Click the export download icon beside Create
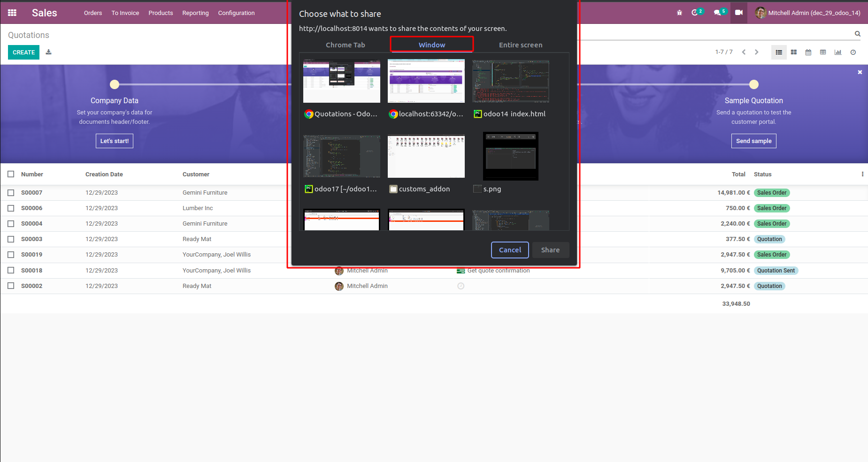 [48, 52]
